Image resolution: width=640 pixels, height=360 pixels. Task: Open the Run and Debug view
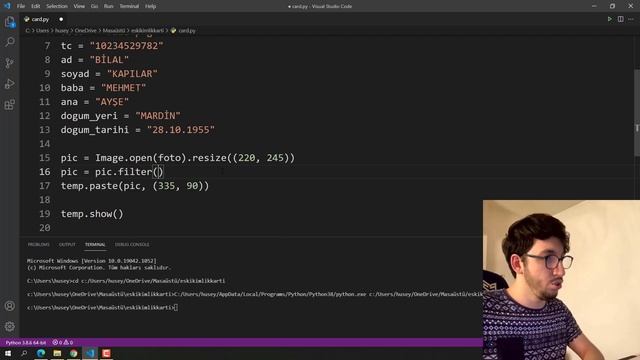tap(10, 84)
